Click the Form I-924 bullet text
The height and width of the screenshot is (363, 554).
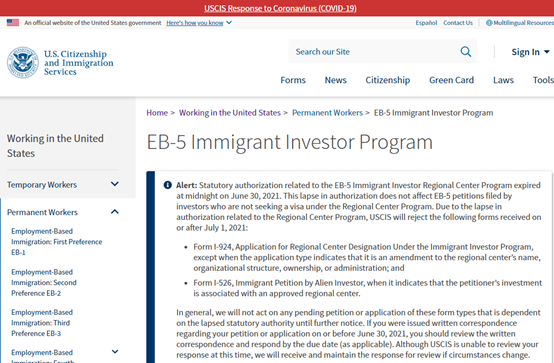click(x=367, y=257)
